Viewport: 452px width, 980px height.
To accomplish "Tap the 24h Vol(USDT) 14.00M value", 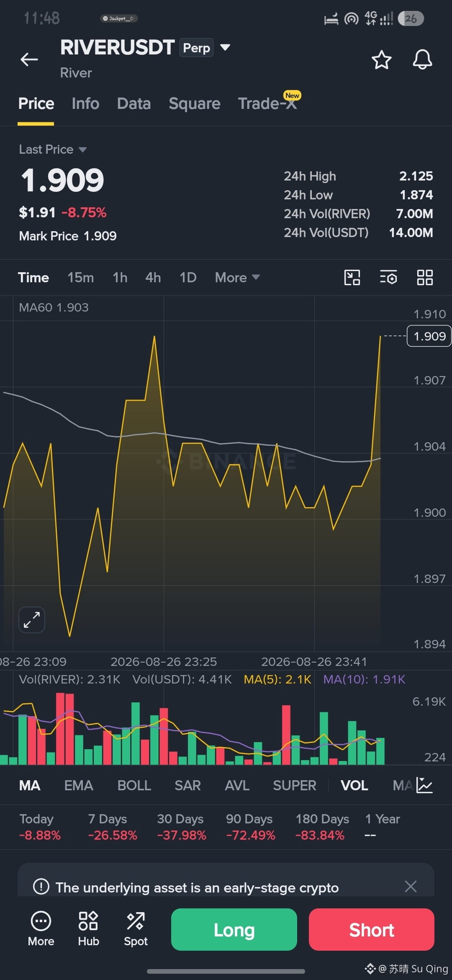I will click(x=411, y=232).
